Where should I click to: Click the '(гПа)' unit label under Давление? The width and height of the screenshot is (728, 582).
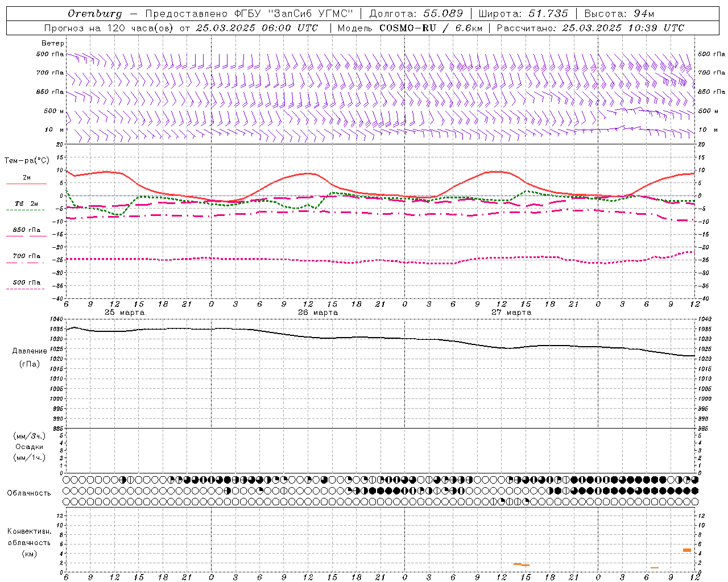[x=30, y=364]
